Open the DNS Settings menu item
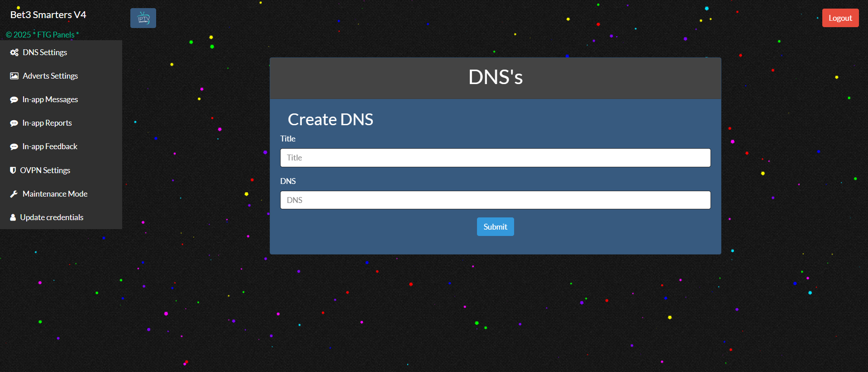Image resolution: width=868 pixels, height=372 pixels. click(x=45, y=52)
